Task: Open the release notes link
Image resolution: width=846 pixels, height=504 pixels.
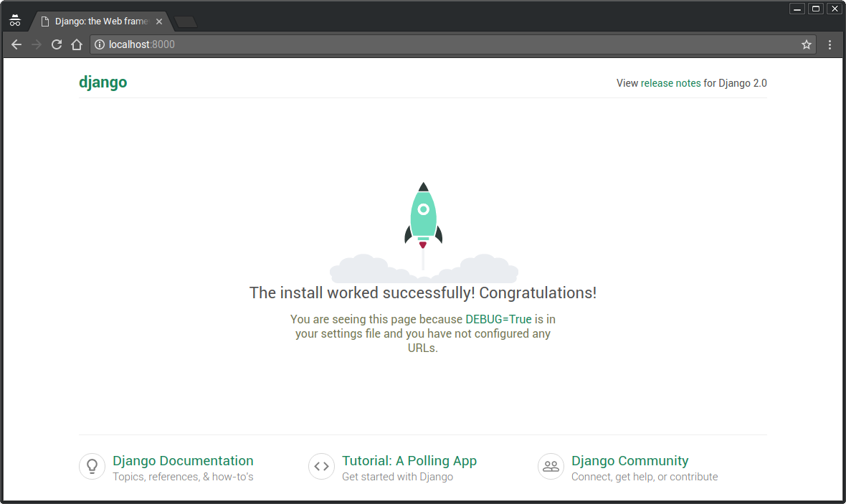Action: (671, 82)
